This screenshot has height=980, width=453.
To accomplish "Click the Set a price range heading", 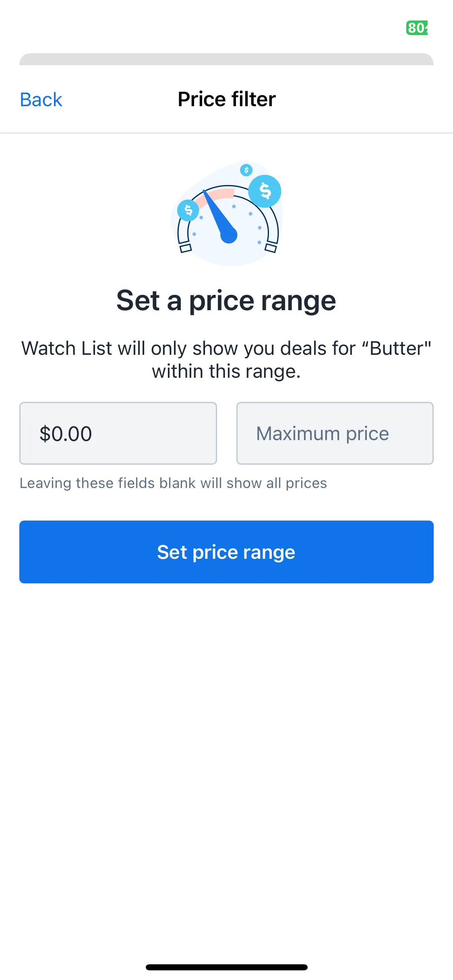I will click(226, 301).
